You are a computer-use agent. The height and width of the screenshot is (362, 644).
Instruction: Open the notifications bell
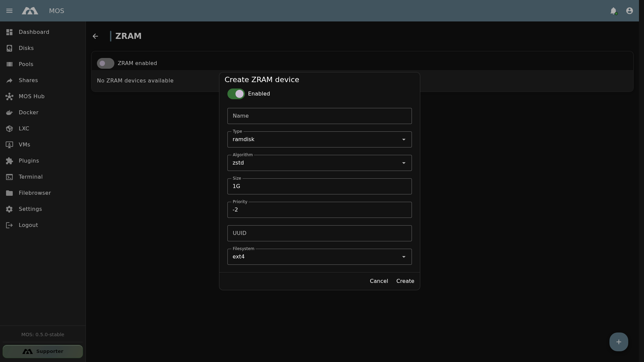(x=613, y=11)
